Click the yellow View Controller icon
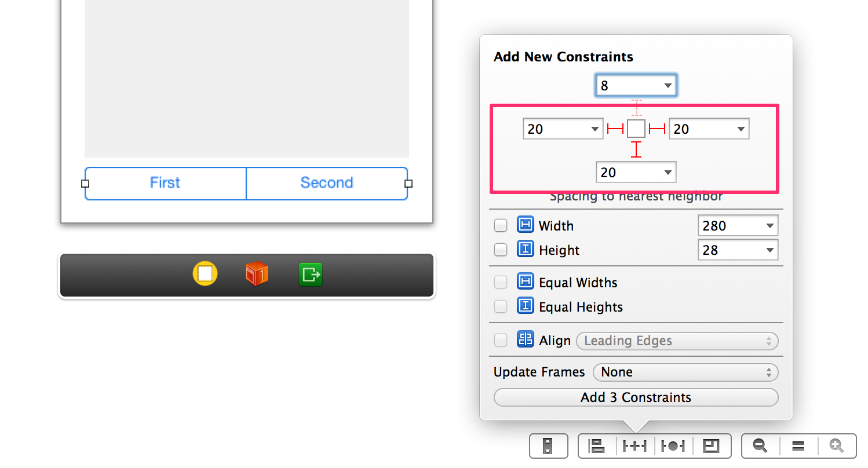This screenshot has height=468, width=868. click(205, 273)
